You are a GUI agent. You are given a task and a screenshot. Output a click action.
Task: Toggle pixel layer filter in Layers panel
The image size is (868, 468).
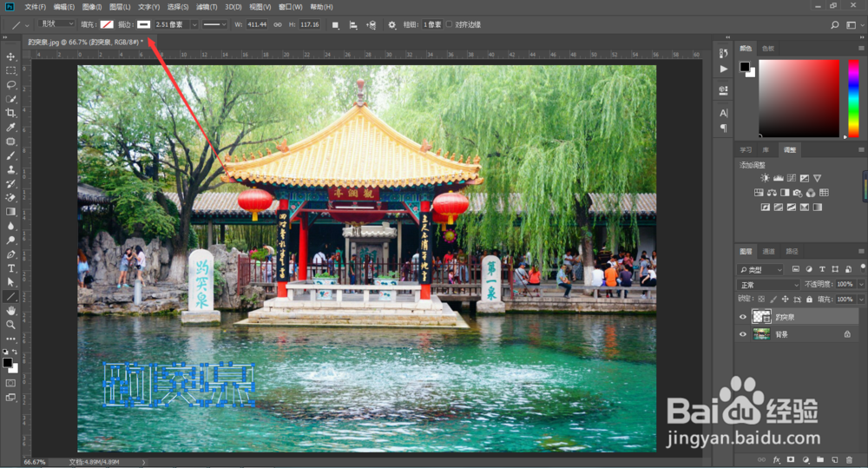(x=795, y=269)
